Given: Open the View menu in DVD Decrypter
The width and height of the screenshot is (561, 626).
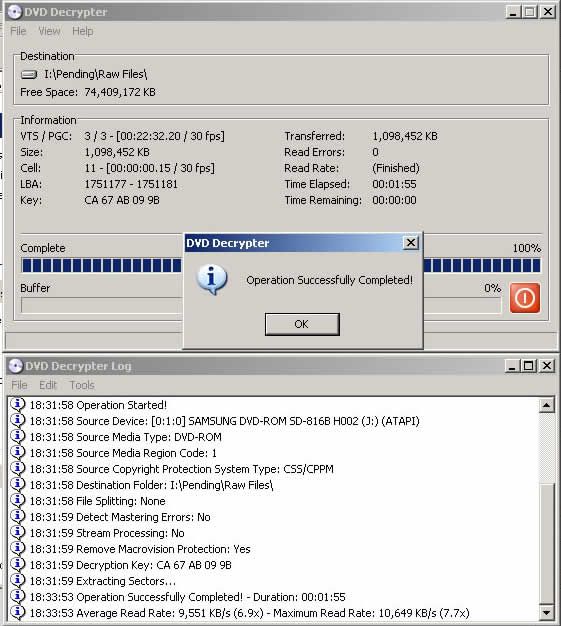Looking at the screenshot, I should [49, 31].
